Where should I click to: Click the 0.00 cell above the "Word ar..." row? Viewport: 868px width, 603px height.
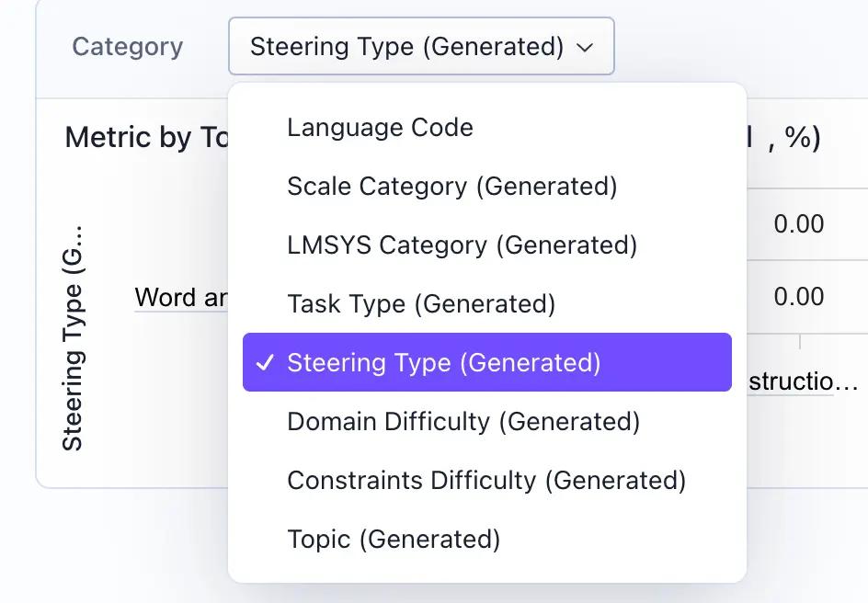798,224
